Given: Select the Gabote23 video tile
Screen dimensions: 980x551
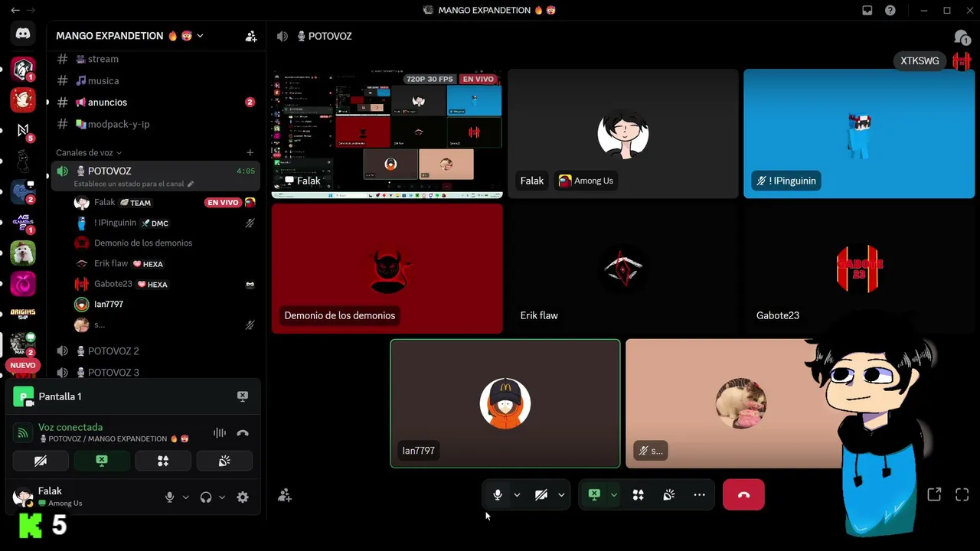Looking at the screenshot, I should click(859, 269).
